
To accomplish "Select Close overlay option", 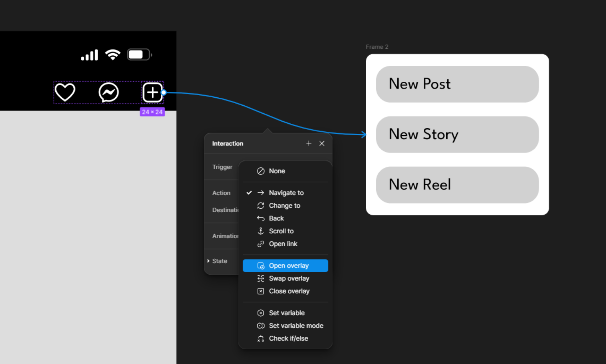I will 285,291.
